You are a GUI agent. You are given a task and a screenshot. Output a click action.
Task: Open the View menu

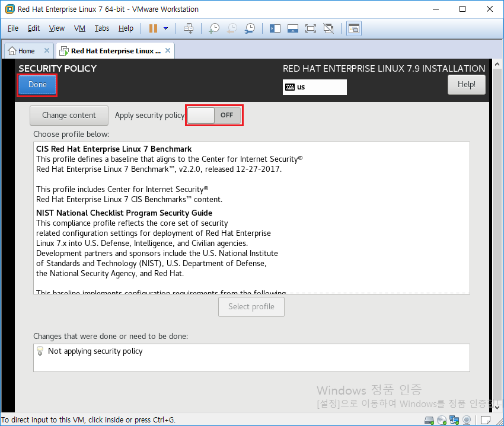[x=57, y=28]
